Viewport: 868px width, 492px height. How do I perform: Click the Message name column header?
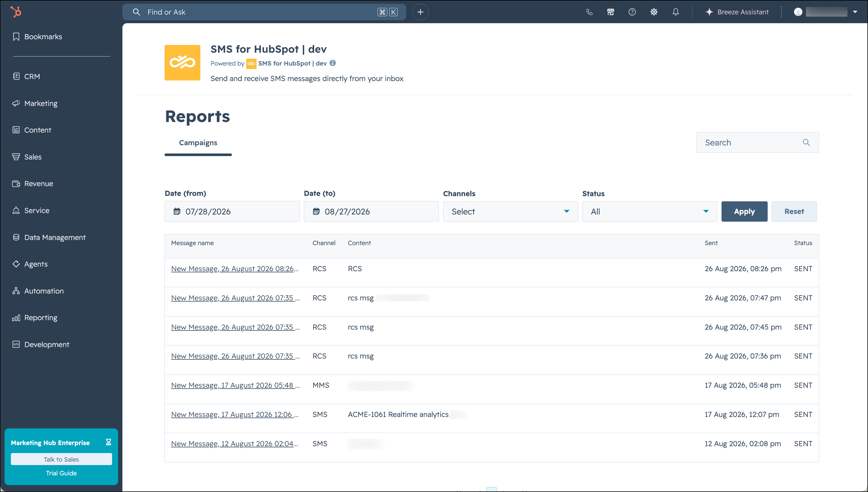(192, 243)
